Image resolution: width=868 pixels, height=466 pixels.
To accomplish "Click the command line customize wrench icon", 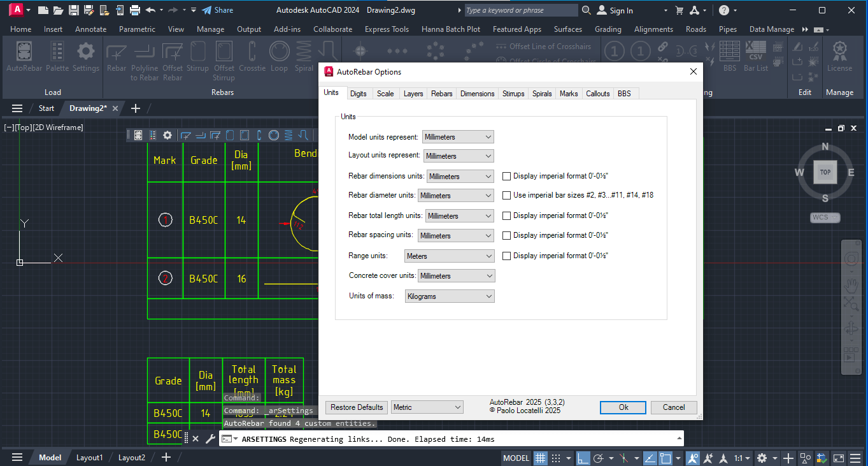I will [210, 439].
